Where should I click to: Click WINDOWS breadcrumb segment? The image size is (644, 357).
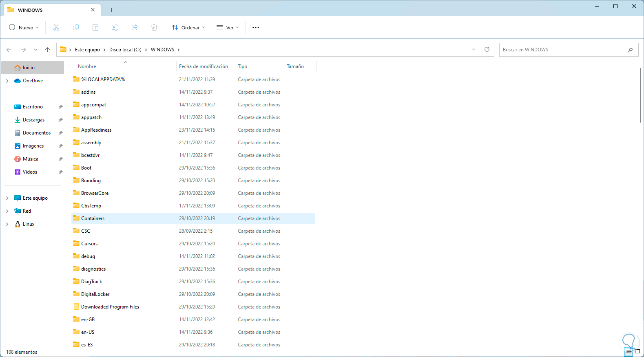(x=162, y=50)
